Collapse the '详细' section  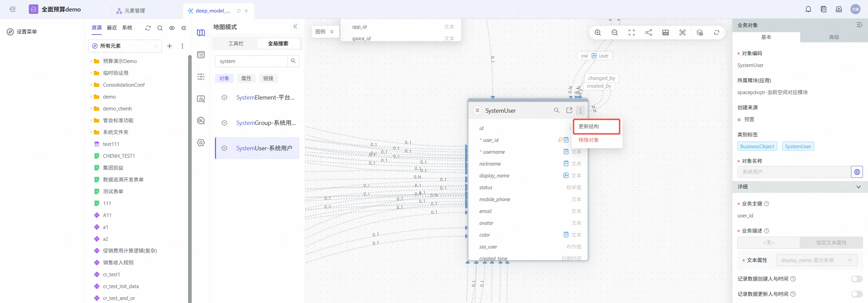(x=859, y=187)
